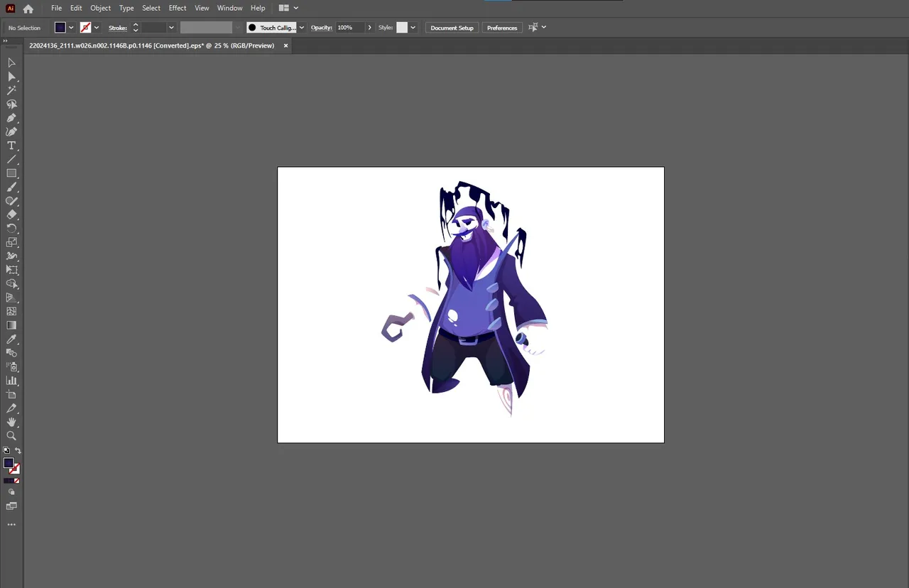This screenshot has height=588, width=909.
Task: Click the fill color swatch in control bar
Action: pos(60,28)
